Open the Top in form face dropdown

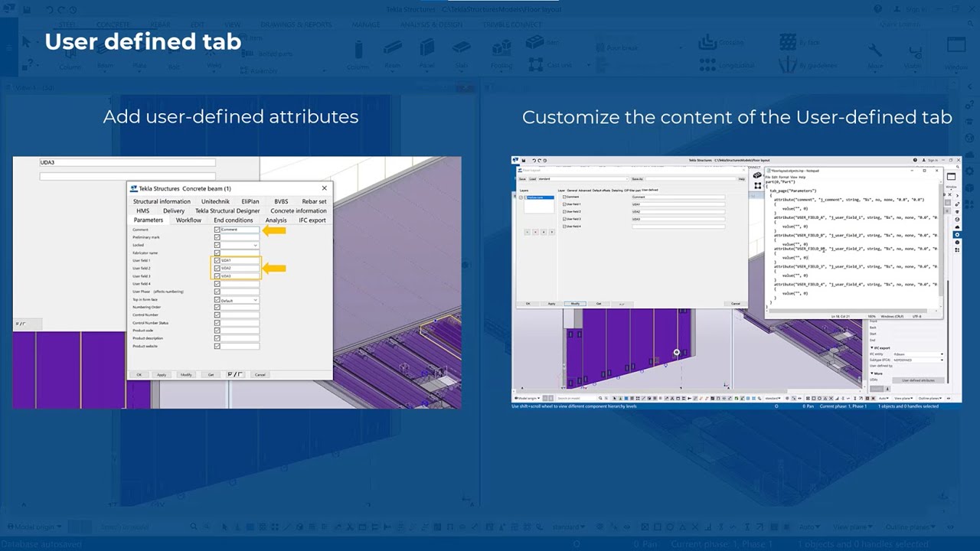239,300
